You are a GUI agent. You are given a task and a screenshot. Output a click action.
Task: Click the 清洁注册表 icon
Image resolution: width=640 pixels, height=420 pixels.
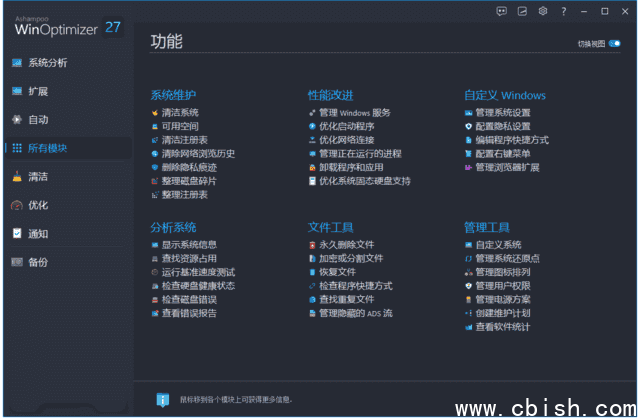(155, 140)
